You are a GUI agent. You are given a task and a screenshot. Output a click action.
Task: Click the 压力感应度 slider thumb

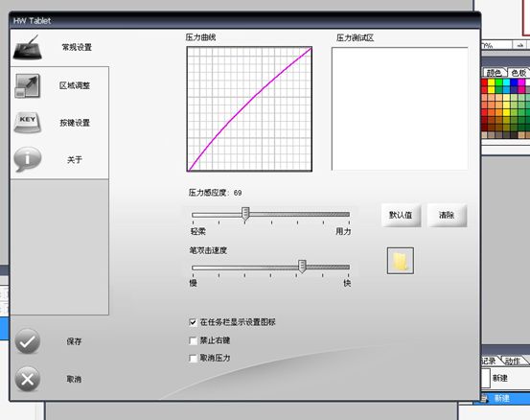pos(245,214)
